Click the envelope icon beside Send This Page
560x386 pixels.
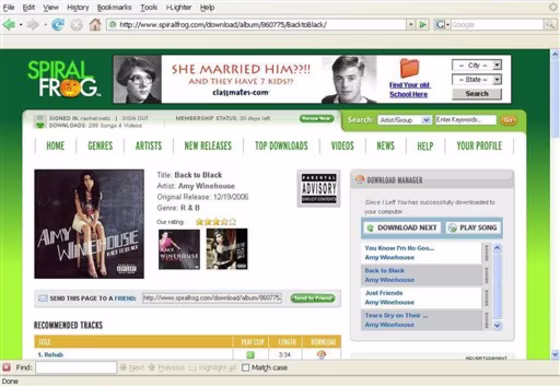(x=43, y=298)
